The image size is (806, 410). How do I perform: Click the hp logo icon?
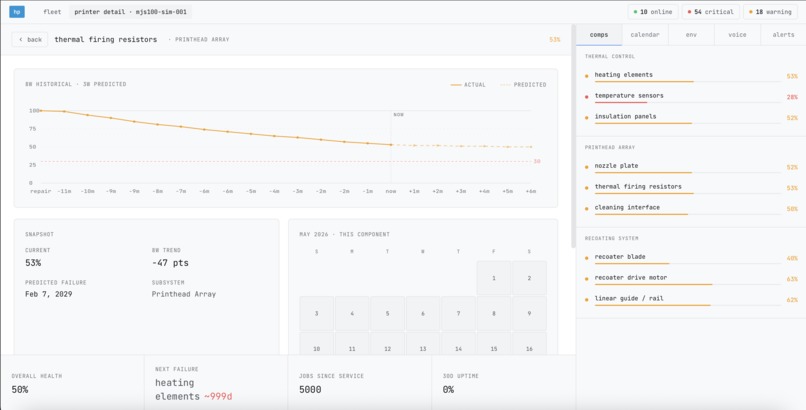(17, 12)
